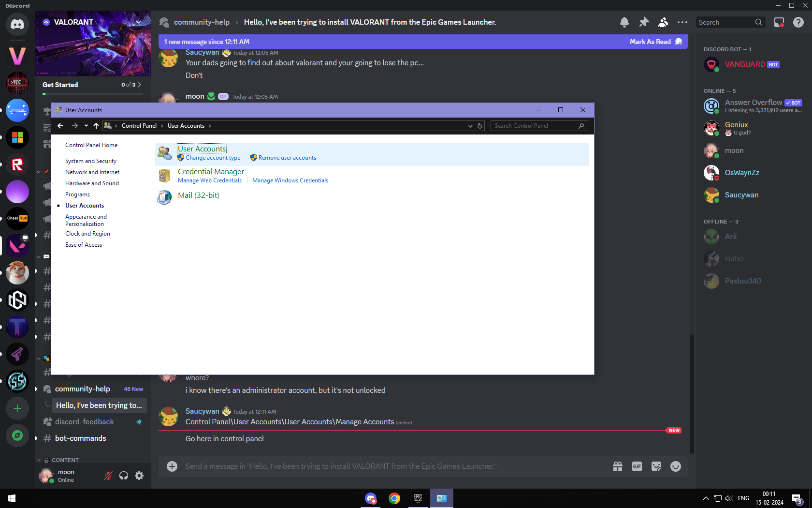The image size is (812, 508).
Task: Open the Get Started progress bar
Action: coord(92,93)
